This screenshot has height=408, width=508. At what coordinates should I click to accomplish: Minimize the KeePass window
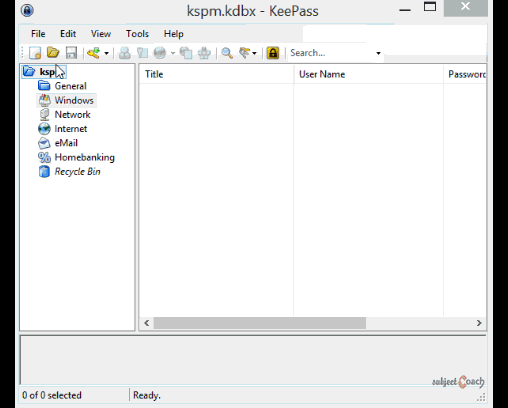(x=405, y=10)
